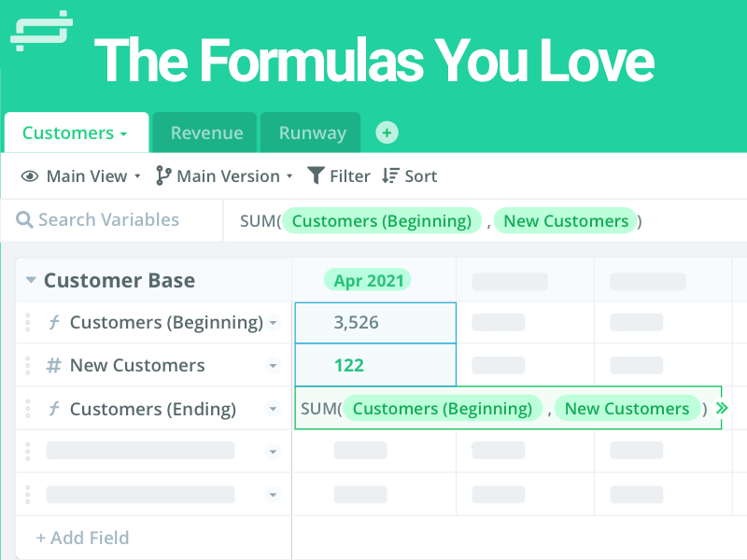Screen dimensions: 747x560
Task: Open the Customers (Ending) row dropdown arrow
Action: tap(273, 409)
